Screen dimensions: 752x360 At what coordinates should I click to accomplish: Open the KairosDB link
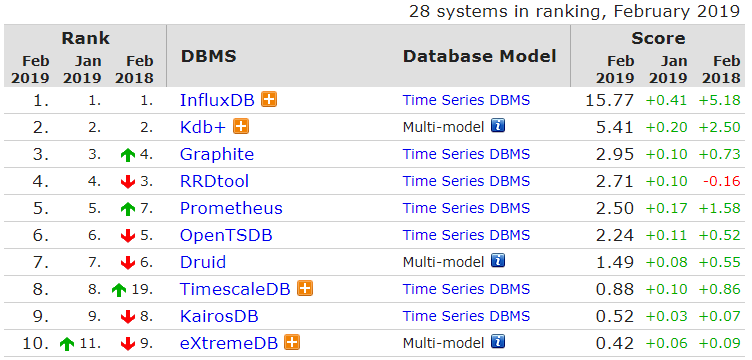point(219,316)
